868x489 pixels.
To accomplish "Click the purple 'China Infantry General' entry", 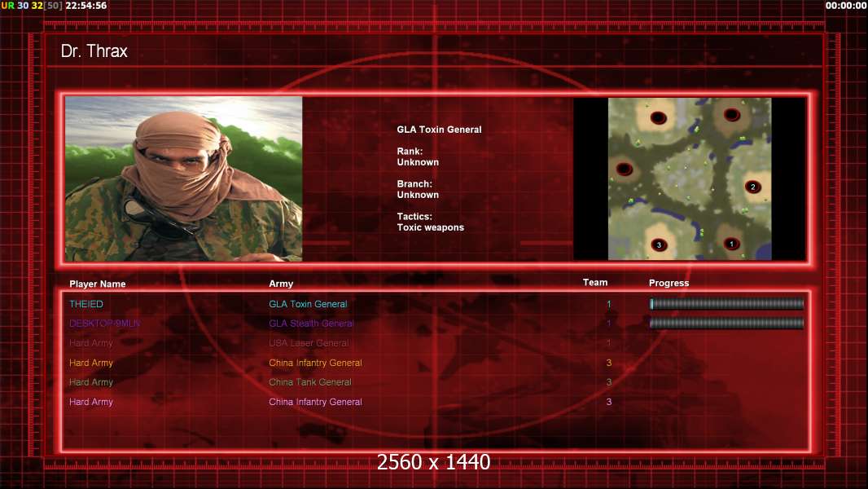I will coord(315,402).
